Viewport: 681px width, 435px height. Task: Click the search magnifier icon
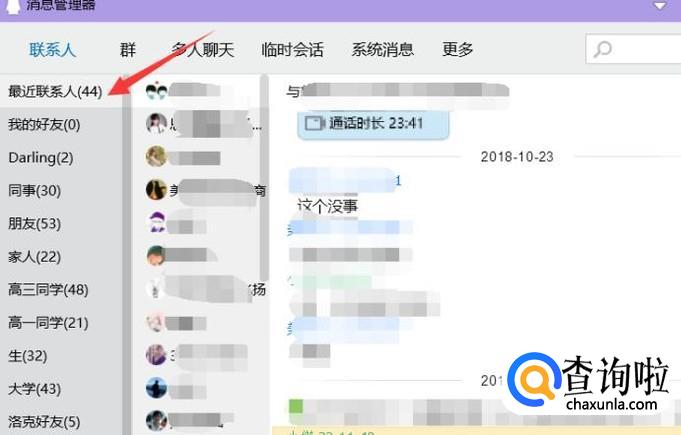coord(603,49)
